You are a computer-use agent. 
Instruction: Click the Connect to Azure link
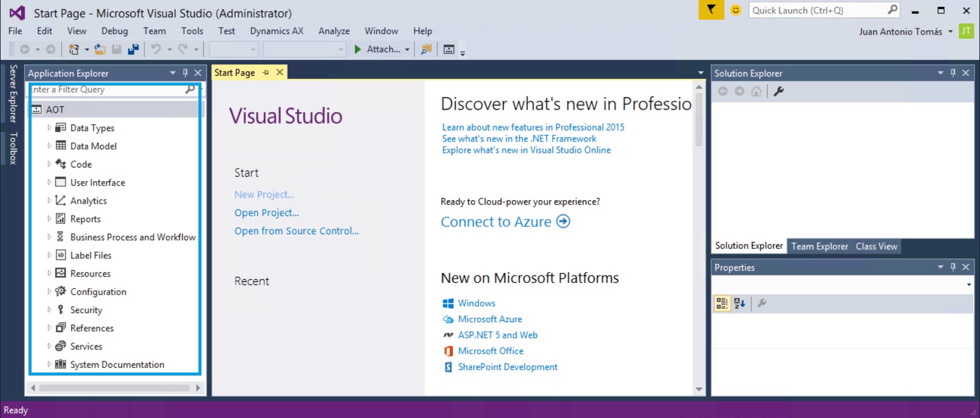[x=496, y=222]
